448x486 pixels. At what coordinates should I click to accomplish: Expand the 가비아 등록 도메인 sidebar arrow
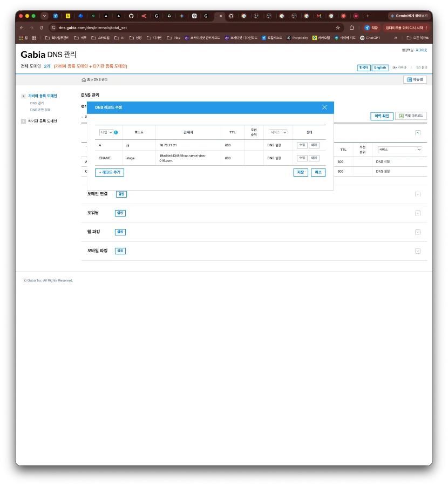[x=23, y=96]
